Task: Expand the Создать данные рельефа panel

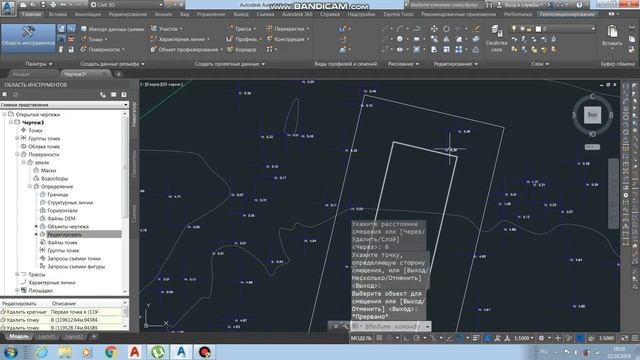Action: (x=112, y=64)
